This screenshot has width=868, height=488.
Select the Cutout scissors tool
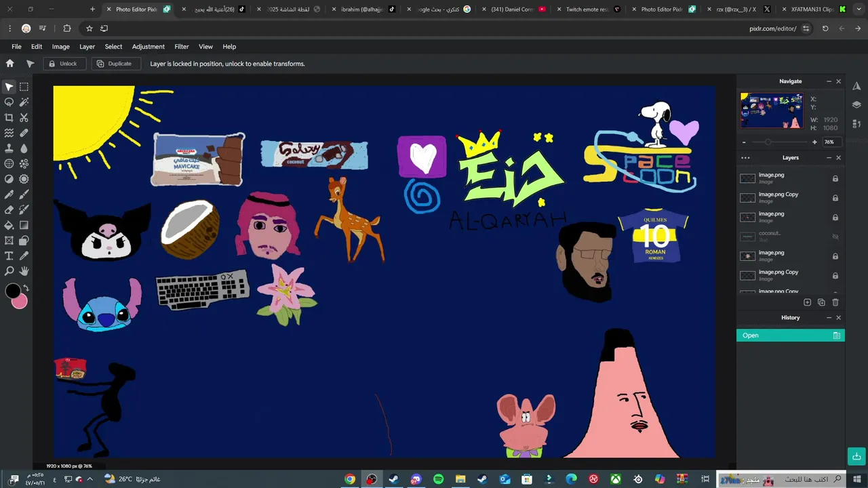pyautogui.click(x=24, y=118)
